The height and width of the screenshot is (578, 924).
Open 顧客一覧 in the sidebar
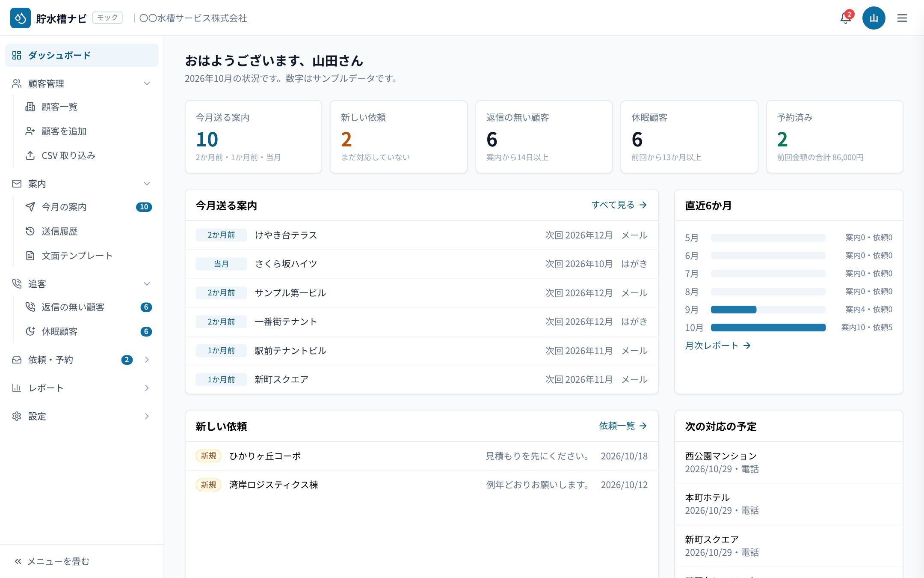click(89, 107)
